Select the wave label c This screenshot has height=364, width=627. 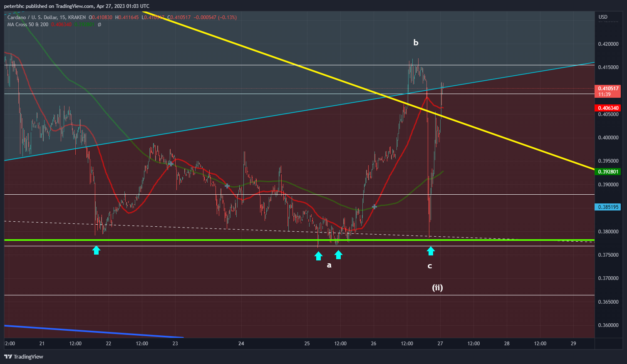pos(430,266)
